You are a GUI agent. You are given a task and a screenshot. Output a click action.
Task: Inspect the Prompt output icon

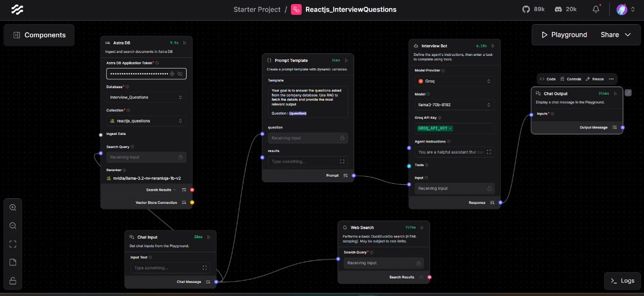click(x=346, y=176)
